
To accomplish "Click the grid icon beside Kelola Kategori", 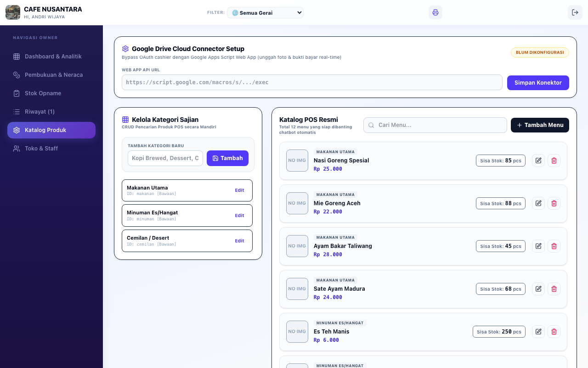I will pyautogui.click(x=125, y=120).
